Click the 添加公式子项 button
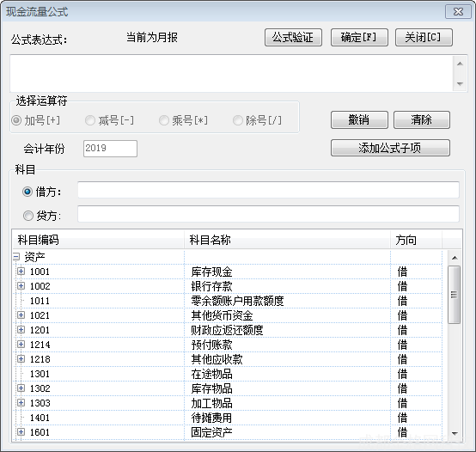The width and height of the screenshot is (476, 452). tap(390, 148)
